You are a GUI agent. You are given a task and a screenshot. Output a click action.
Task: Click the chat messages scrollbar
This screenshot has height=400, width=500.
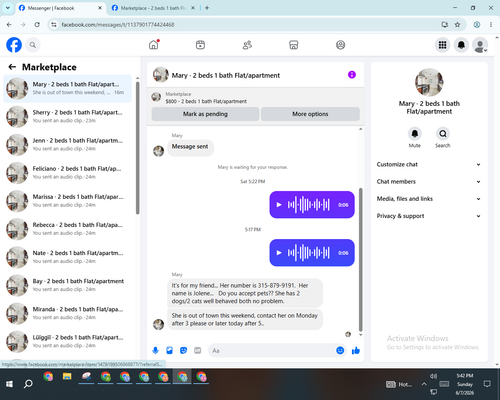pos(360,259)
